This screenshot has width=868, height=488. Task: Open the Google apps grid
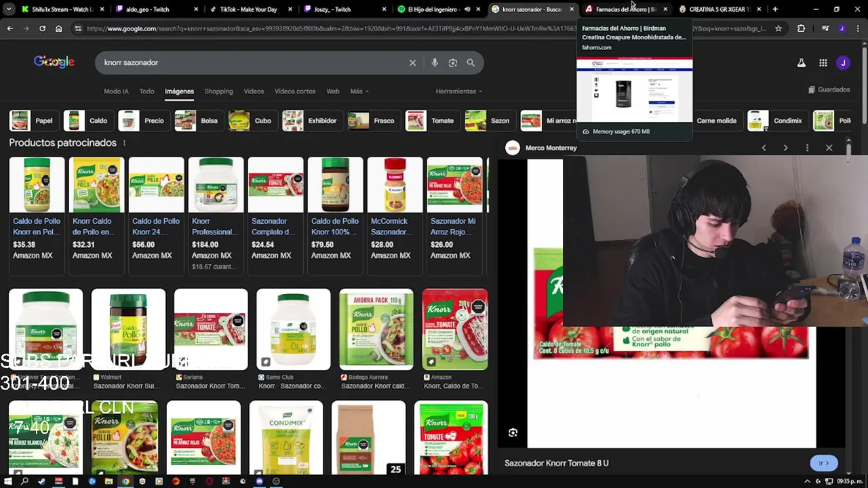823,62
